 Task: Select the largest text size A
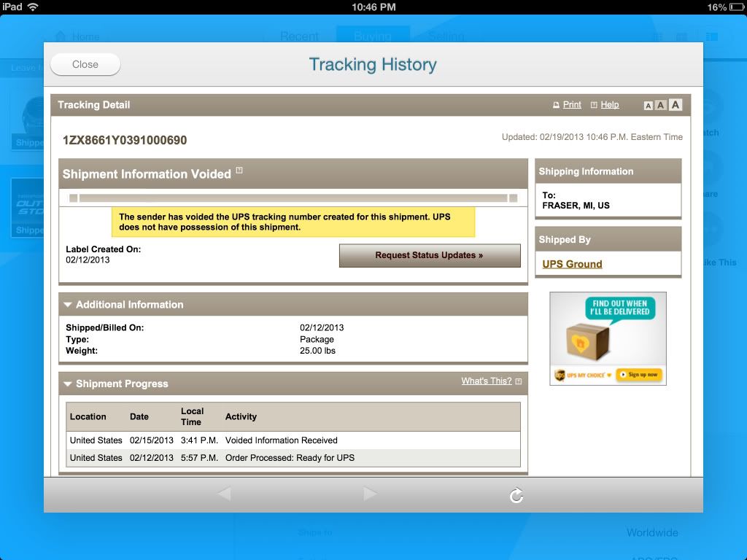tap(675, 105)
